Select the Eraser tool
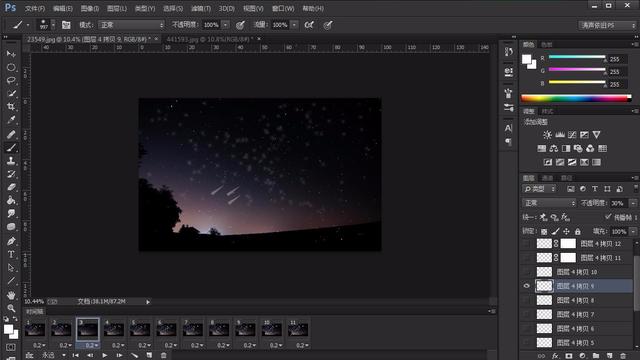This screenshot has height=360, width=640. pos(11,187)
